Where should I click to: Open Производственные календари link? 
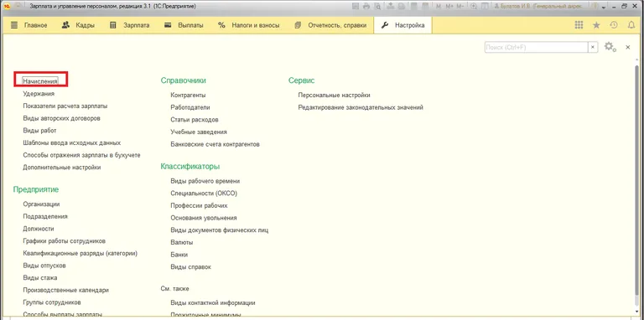pos(65,290)
